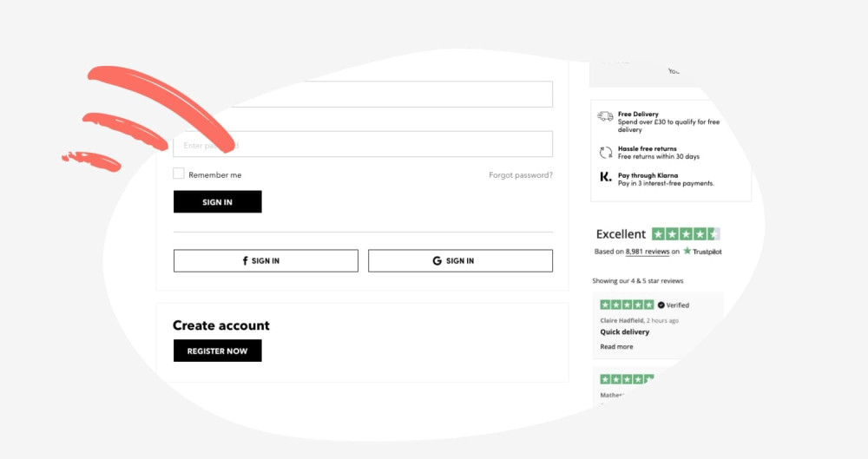Screen dimensions: 868x459
Task: Click the Quick delivery review title
Action: (625, 332)
